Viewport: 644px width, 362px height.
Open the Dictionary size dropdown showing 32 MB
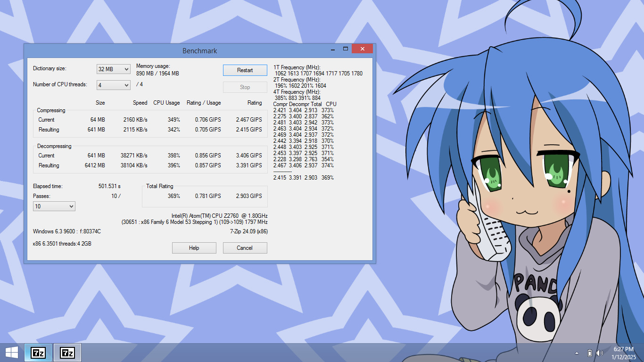click(x=113, y=69)
